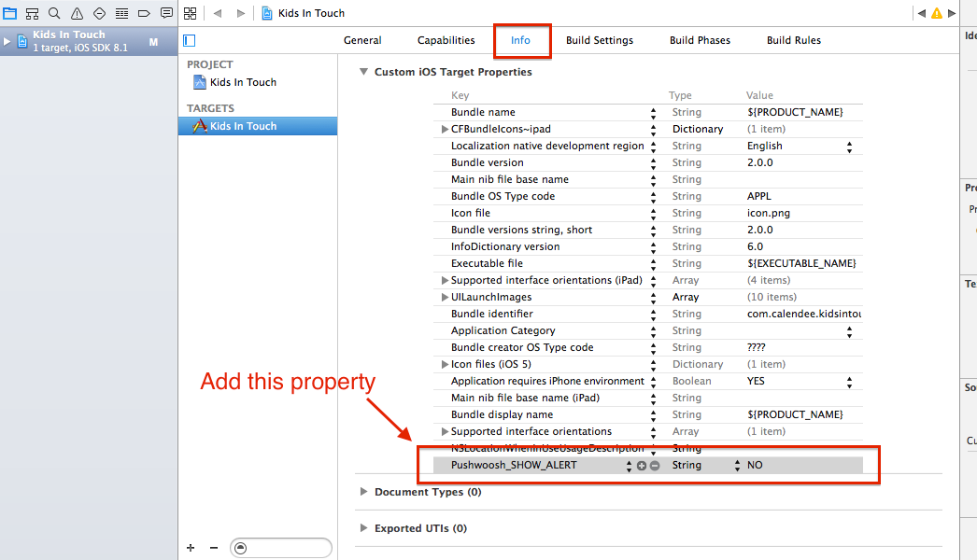Click the Bundle identifier value
This screenshot has width=977, height=560.
tap(804, 314)
